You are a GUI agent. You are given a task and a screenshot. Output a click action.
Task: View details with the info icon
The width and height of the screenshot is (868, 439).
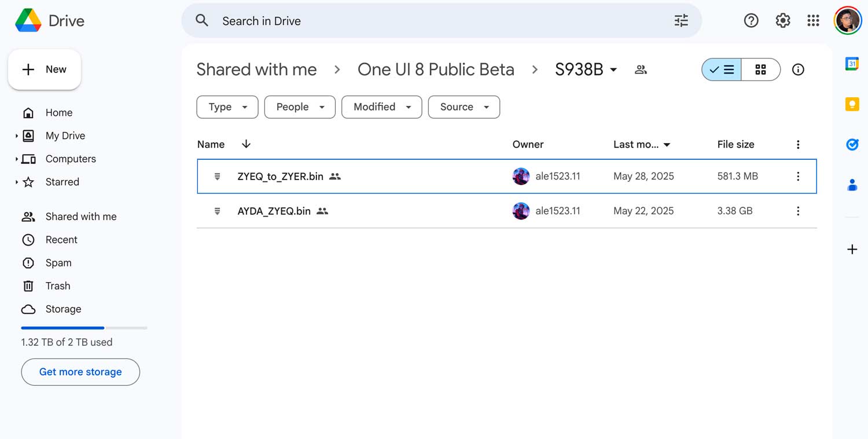(x=798, y=69)
